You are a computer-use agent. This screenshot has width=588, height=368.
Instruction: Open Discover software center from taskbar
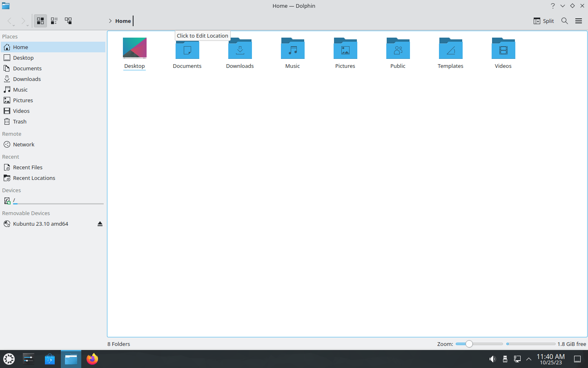coord(50,359)
